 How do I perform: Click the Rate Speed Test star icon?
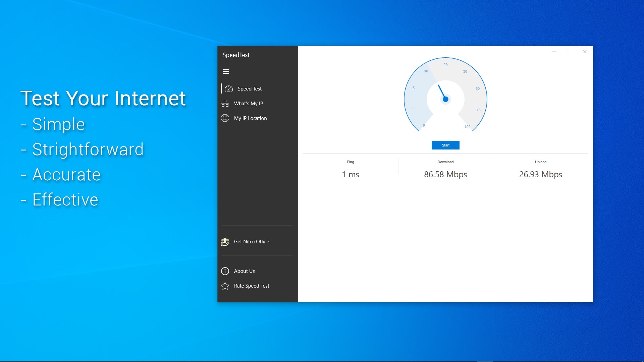pos(225,286)
